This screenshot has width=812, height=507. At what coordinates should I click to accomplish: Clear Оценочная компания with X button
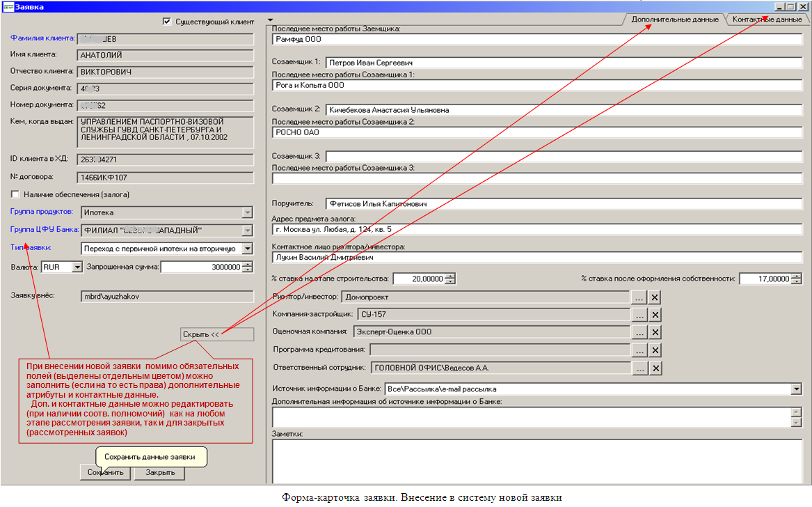(655, 332)
